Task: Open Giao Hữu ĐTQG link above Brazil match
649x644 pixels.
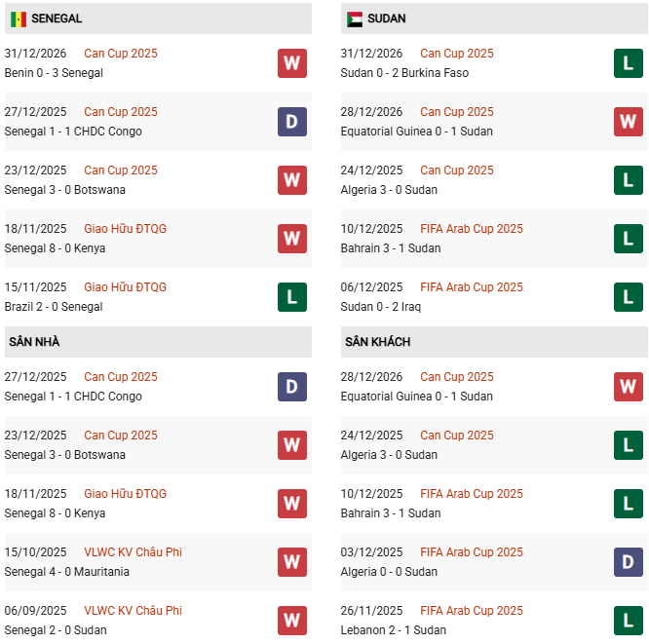Action: tap(125, 287)
